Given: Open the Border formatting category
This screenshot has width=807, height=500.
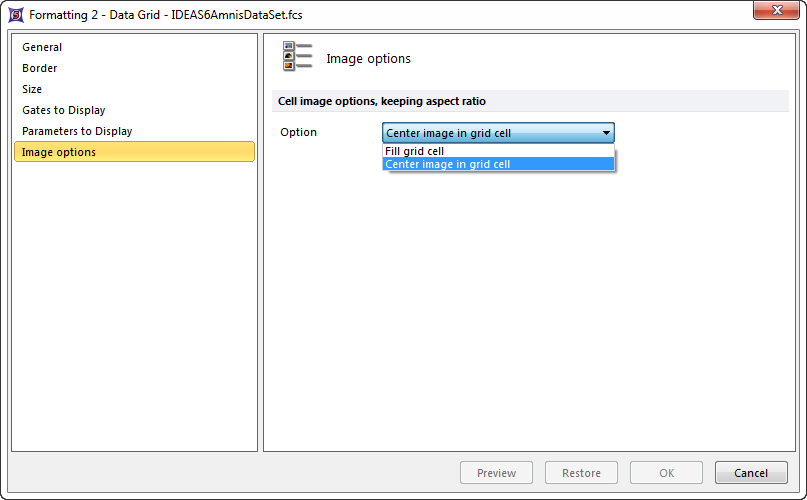Looking at the screenshot, I should (40, 68).
